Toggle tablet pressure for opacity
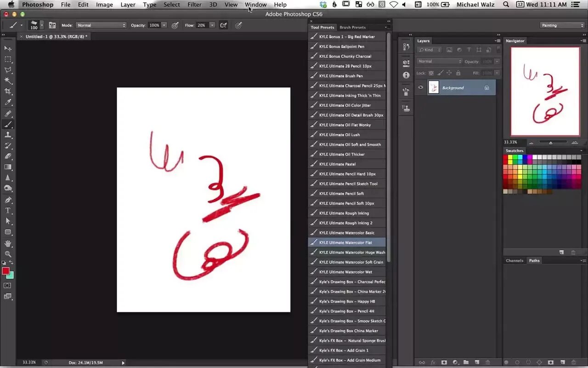 click(x=175, y=25)
